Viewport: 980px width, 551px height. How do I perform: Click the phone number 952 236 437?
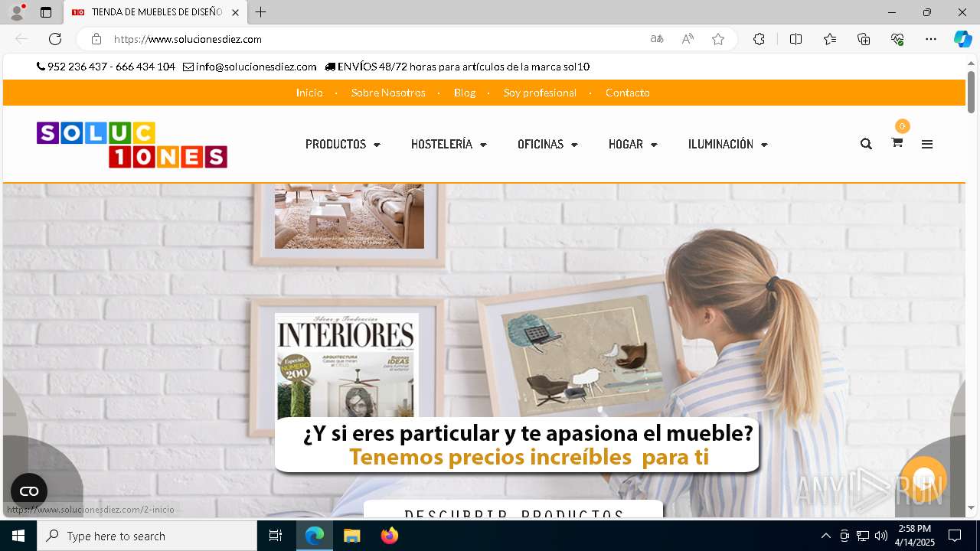click(x=77, y=67)
